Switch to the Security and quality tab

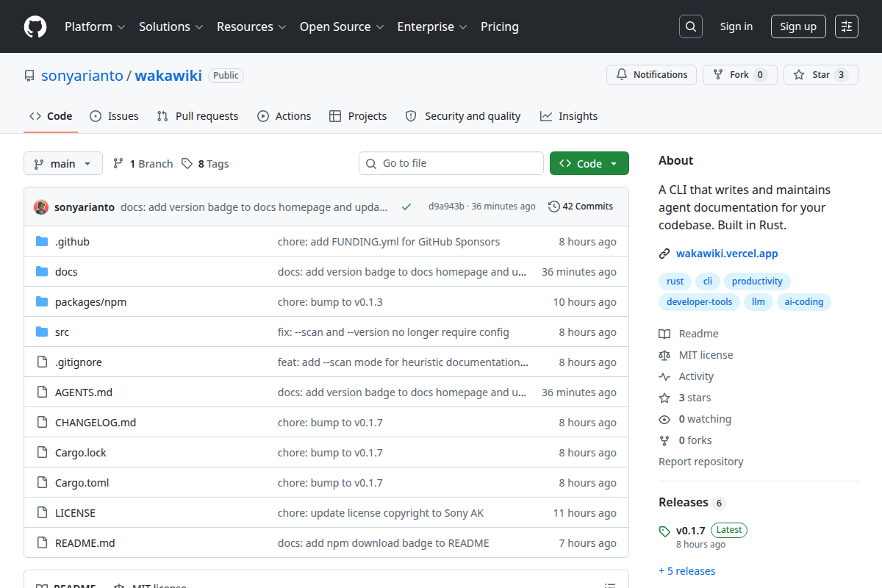pyautogui.click(x=463, y=116)
